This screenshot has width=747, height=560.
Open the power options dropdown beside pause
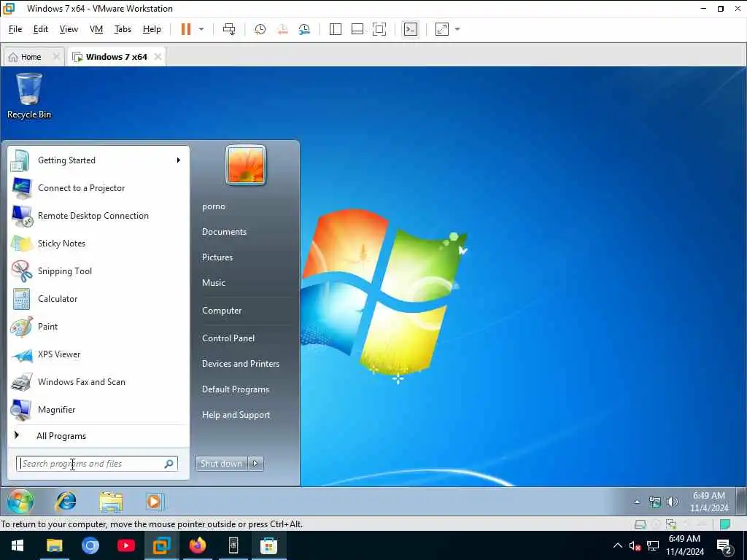(201, 29)
